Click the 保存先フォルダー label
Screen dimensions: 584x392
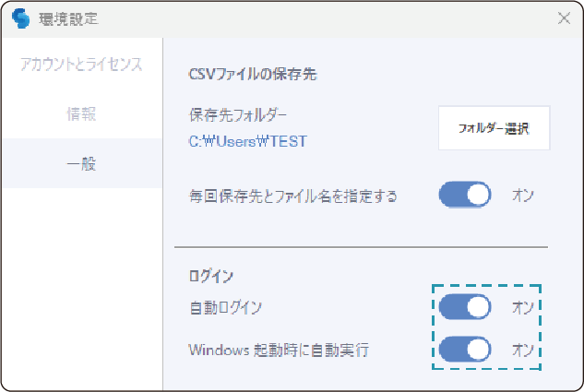point(238,116)
